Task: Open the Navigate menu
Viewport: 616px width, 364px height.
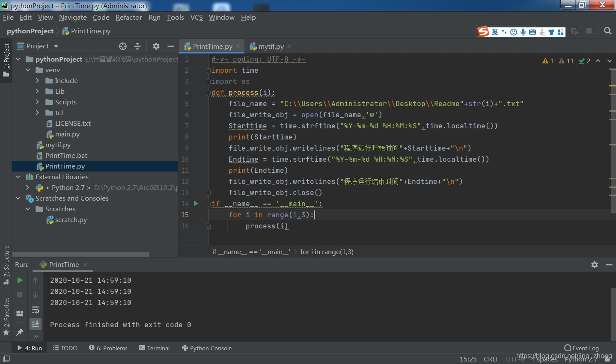Action: click(x=73, y=17)
